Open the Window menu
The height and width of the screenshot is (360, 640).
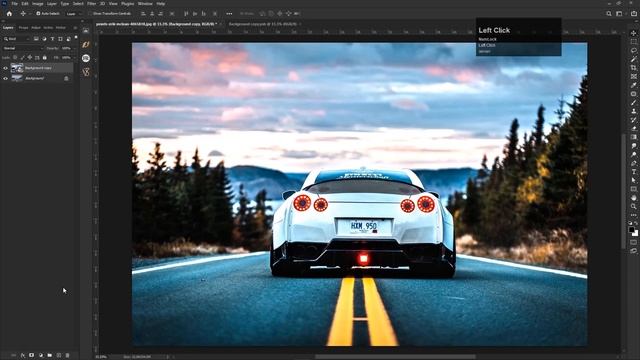tap(145, 4)
